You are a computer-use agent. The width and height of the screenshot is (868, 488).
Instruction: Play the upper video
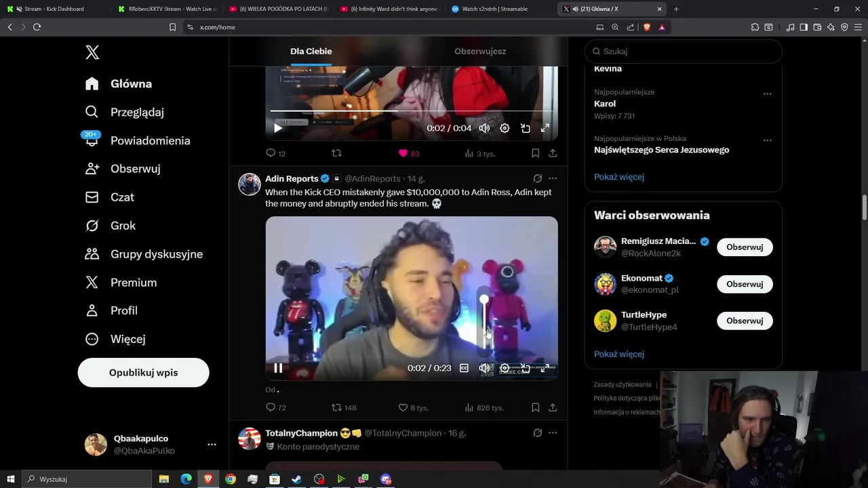click(x=278, y=128)
